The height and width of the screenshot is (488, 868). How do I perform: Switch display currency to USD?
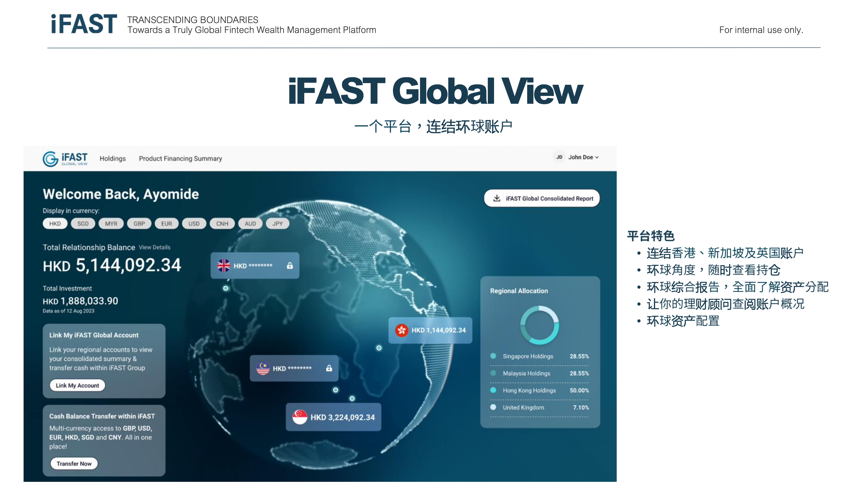[194, 224]
